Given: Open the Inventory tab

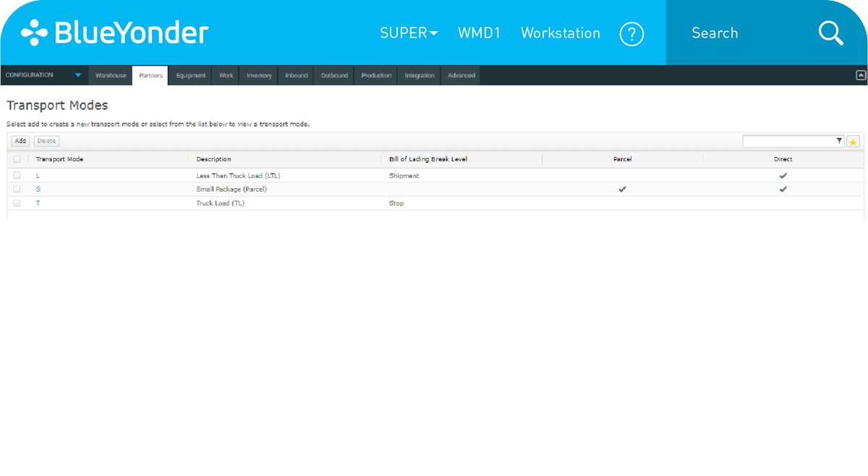Looking at the screenshot, I should 258,75.
